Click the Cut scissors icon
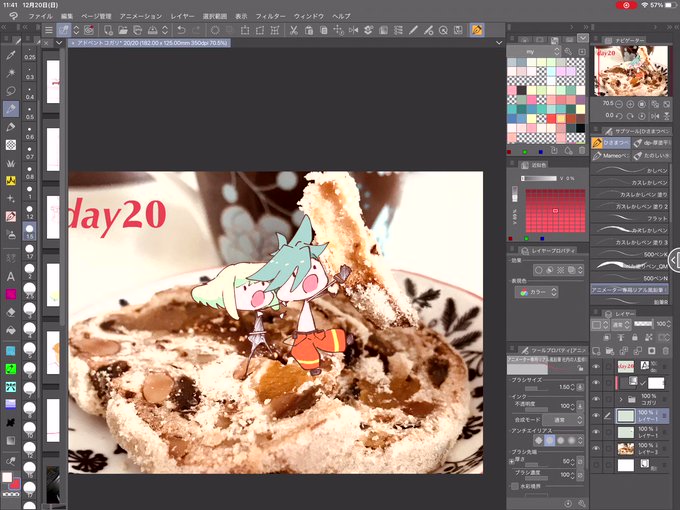 coord(294,30)
